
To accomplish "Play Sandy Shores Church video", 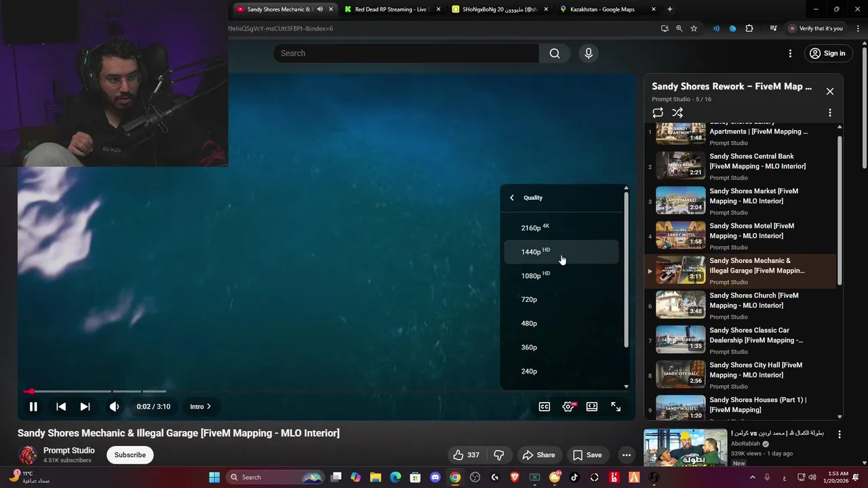I will coord(741,306).
